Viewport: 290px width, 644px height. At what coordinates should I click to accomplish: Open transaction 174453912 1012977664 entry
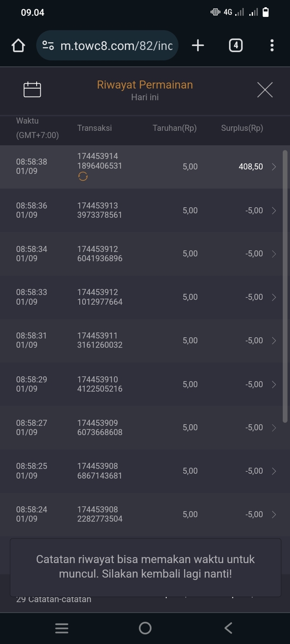(x=100, y=297)
